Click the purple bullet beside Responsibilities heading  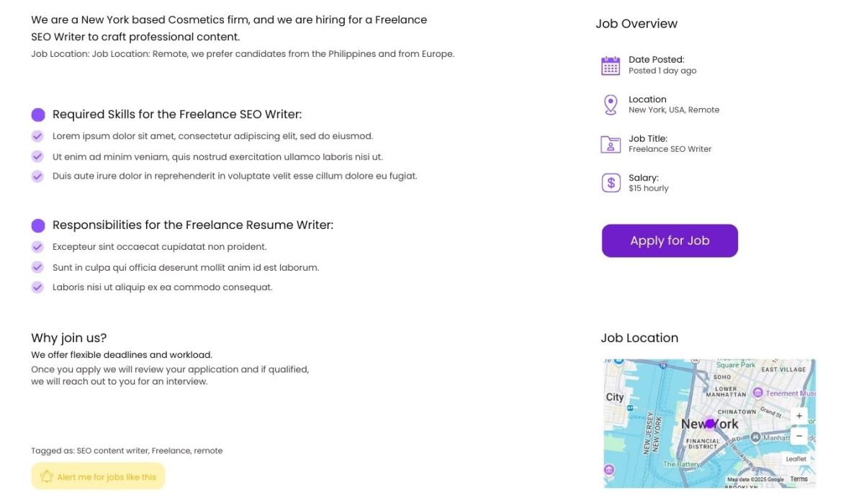pos(38,225)
